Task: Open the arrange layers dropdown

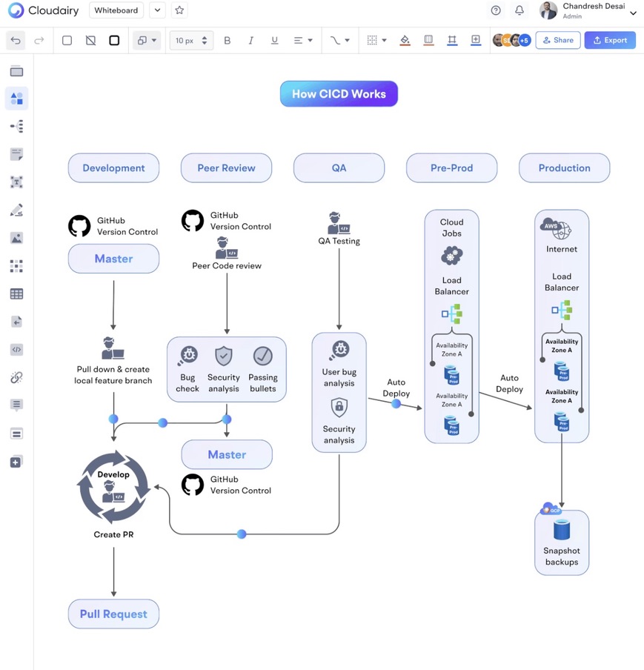Action: (x=147, y=41)
